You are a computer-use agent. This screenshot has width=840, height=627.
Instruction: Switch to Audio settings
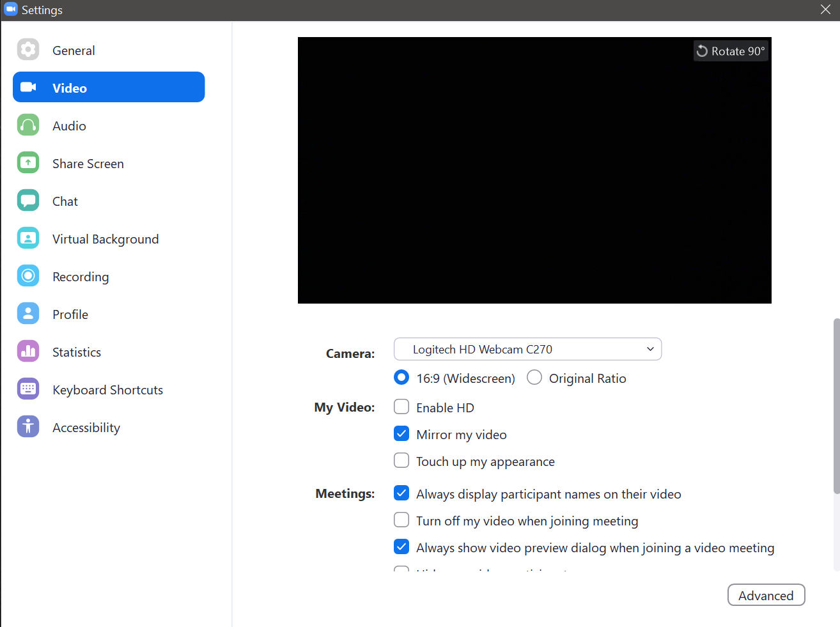109,125
